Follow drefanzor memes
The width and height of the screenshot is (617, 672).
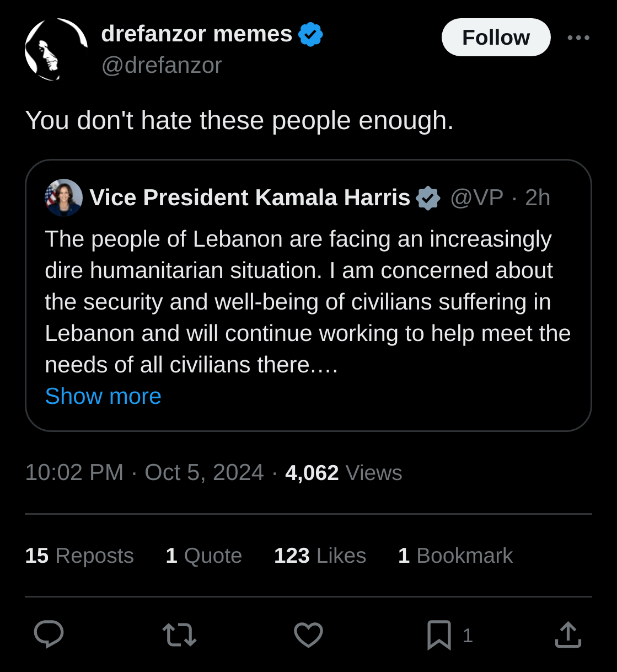pos(496,38)
